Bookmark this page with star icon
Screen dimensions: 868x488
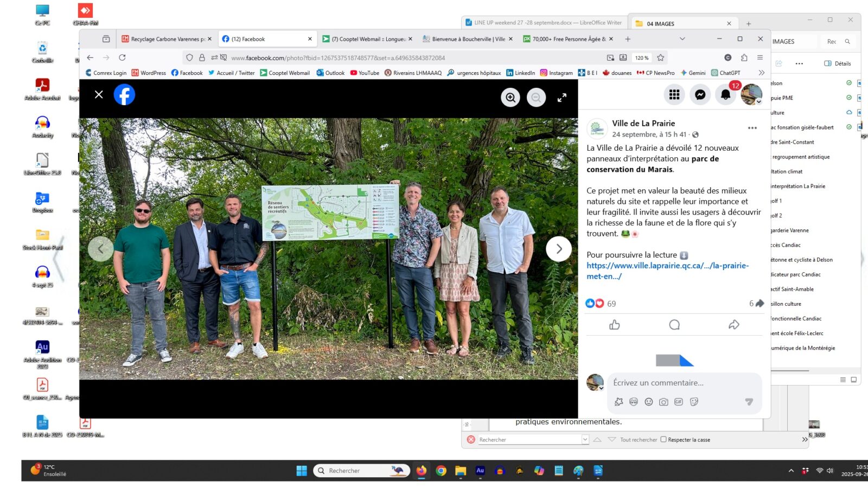pos(660,57)
